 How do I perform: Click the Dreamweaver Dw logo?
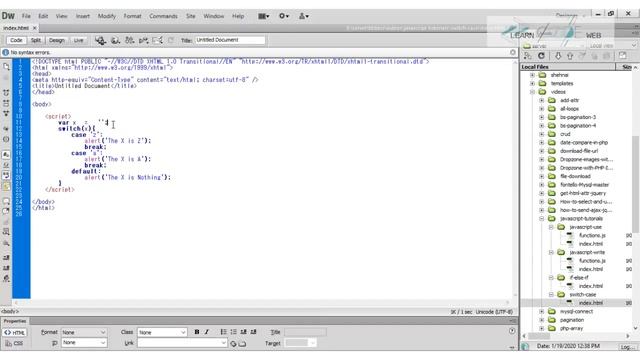(x=8, y=16)
